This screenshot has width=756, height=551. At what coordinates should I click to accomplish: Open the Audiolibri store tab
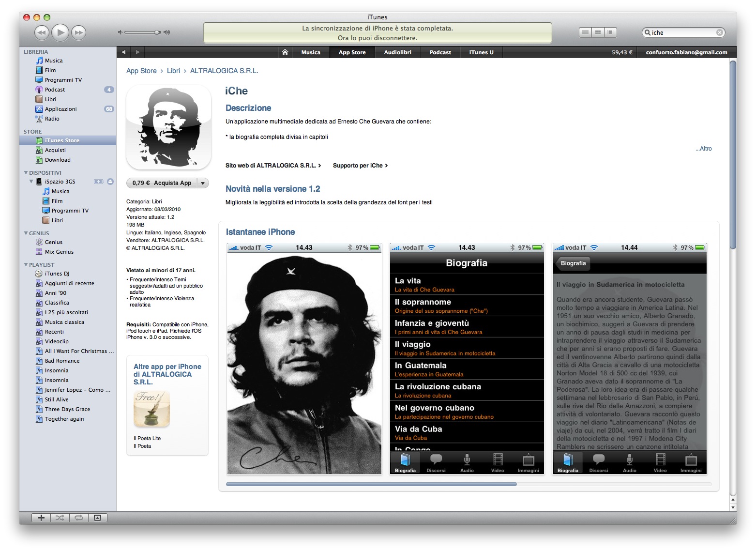(398, 52)
